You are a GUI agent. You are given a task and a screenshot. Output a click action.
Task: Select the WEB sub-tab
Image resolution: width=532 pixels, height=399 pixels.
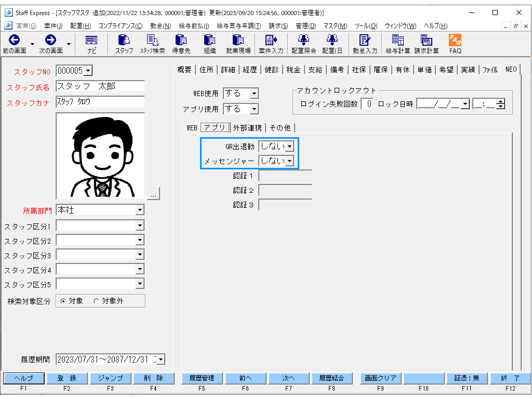(x=192, y=128)
